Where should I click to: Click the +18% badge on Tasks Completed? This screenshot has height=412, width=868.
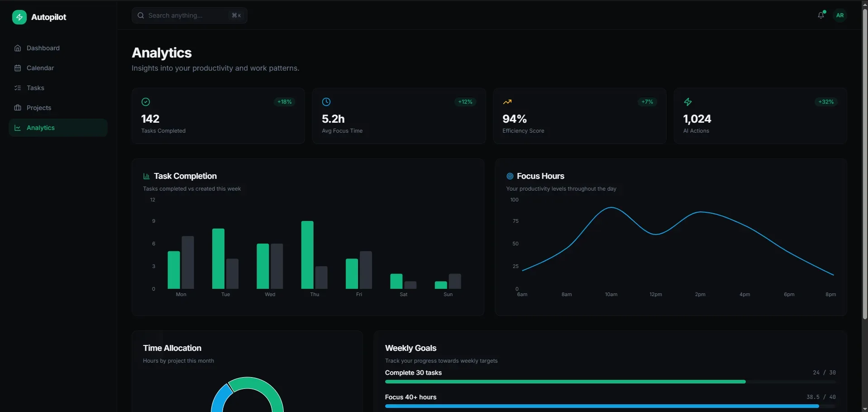point(283,102)
